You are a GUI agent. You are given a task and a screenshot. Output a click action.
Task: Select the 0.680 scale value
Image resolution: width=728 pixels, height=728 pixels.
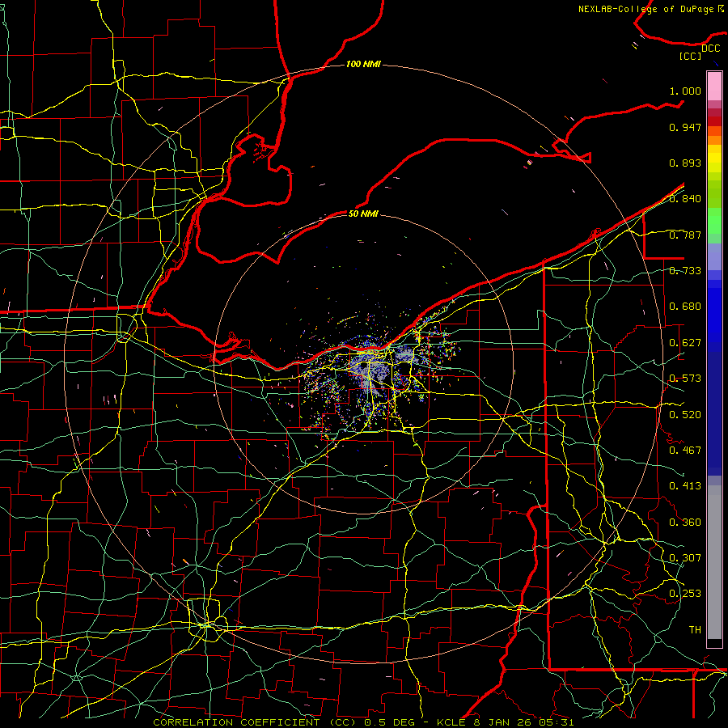pos(685,307)
